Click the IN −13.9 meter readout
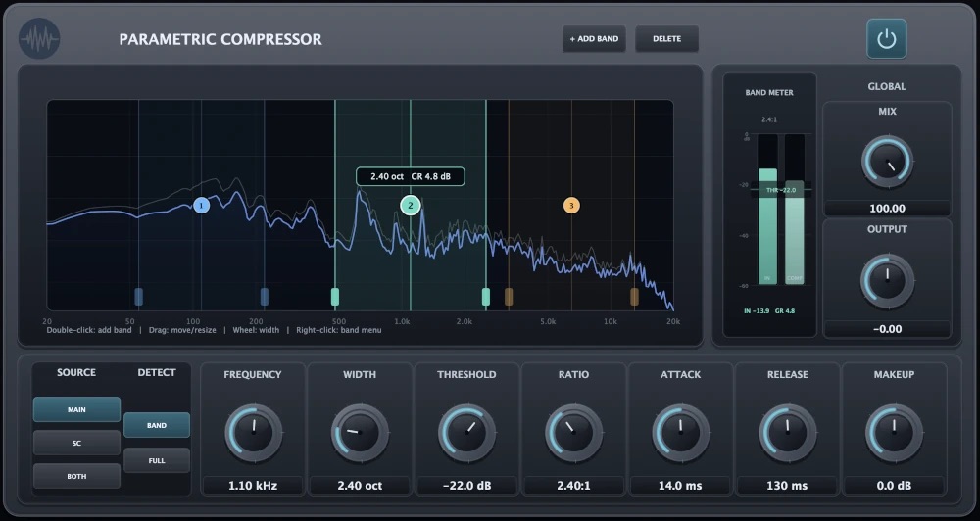 tap(757, 311)
